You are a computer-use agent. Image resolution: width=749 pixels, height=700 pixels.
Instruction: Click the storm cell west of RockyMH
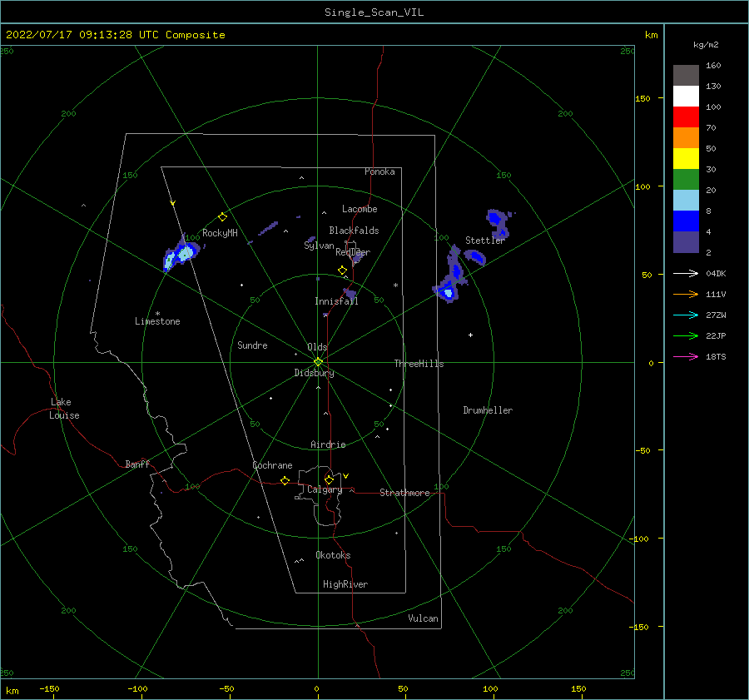point(181,254)
